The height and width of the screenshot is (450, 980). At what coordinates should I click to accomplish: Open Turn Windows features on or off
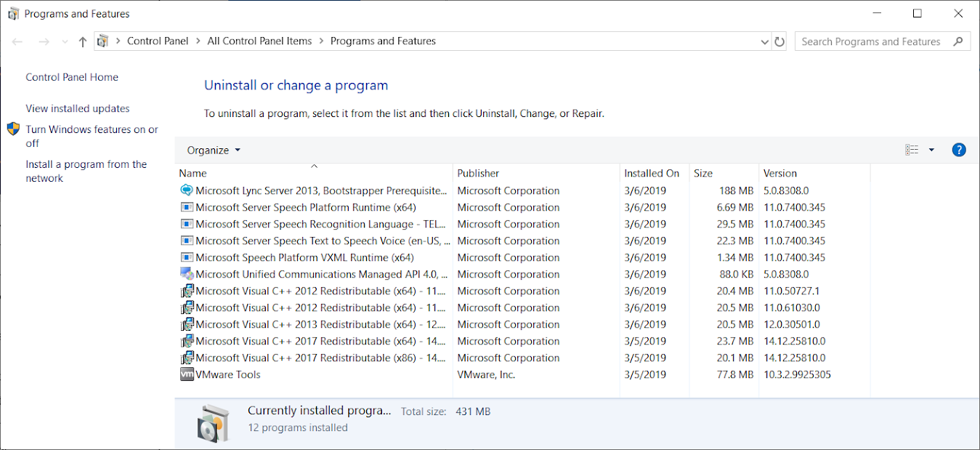[92, 136]
